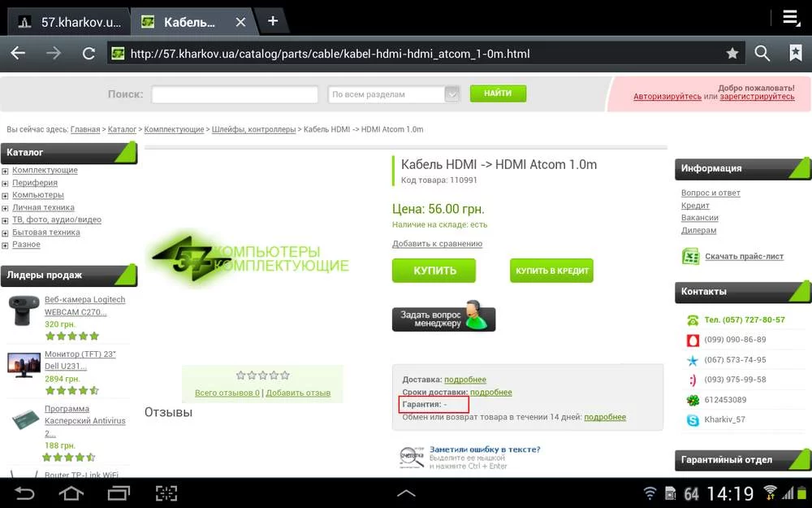Click the Orphus error-report icon

click(412, 457)
